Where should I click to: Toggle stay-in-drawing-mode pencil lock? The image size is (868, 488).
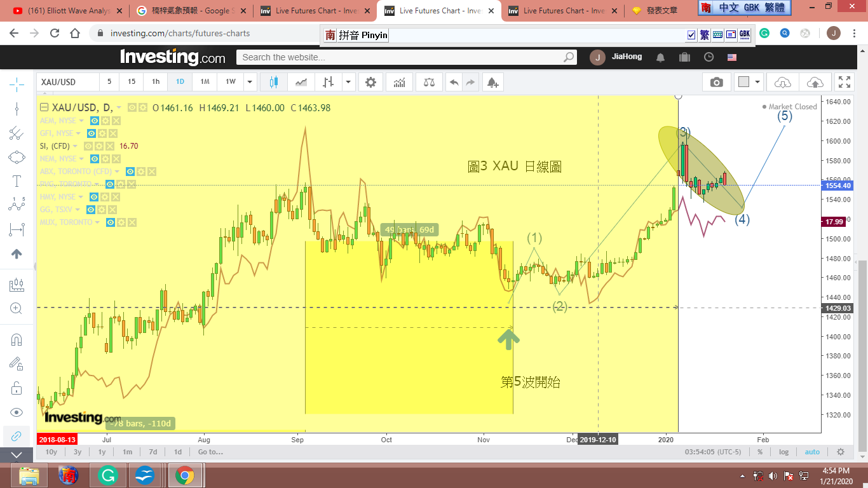pos(17,363)
